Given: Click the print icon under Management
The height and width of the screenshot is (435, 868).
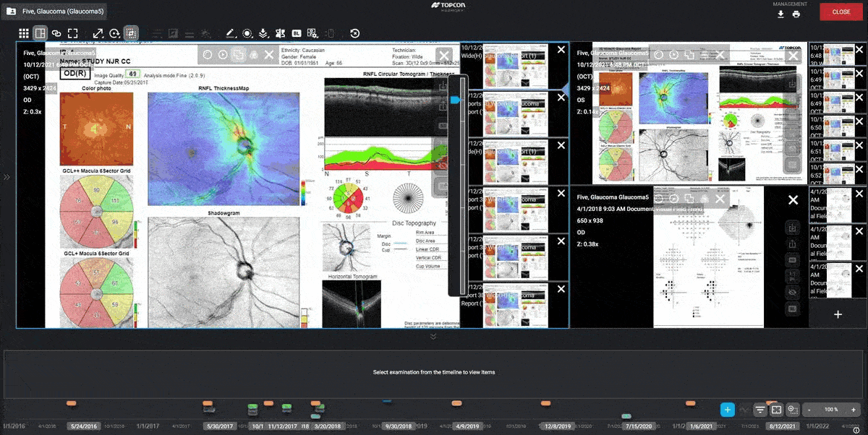Looking at the screenshot, I should tap(796, 14).
